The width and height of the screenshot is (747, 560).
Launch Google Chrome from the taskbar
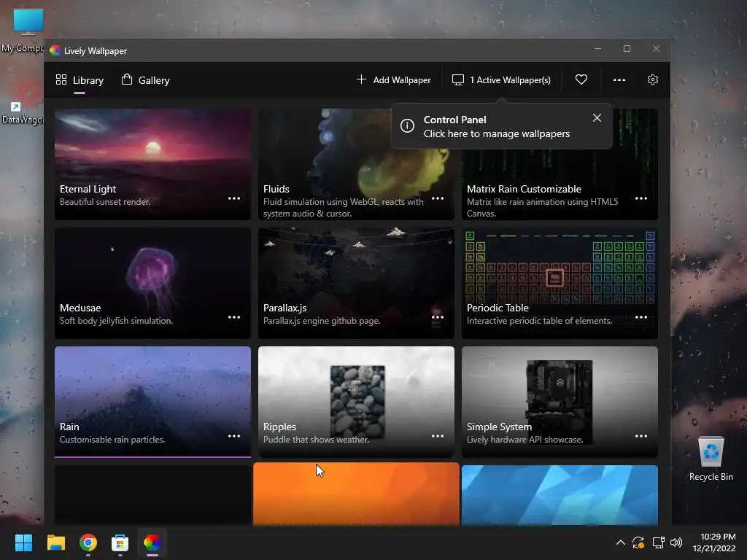[88, 542]
